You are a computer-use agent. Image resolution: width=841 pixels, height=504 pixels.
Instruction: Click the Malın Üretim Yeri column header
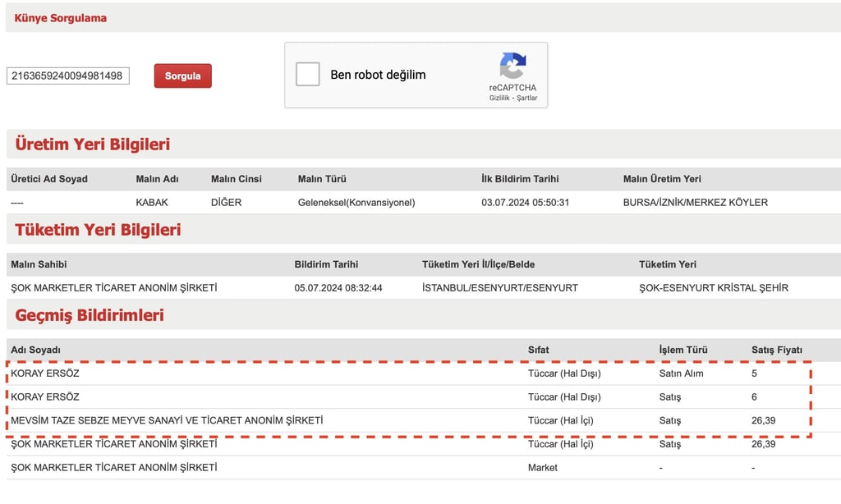click(x=662, y=179)
